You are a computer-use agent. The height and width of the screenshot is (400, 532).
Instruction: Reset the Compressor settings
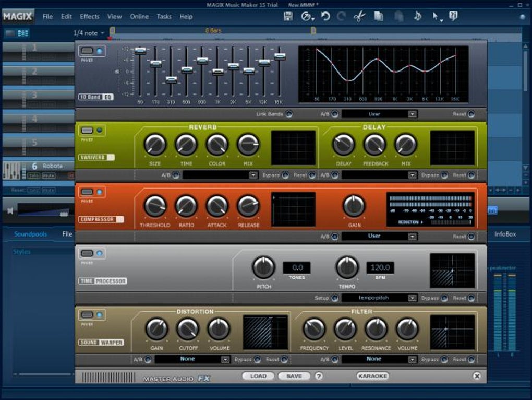pyautogui.click(x=471, y=237)
